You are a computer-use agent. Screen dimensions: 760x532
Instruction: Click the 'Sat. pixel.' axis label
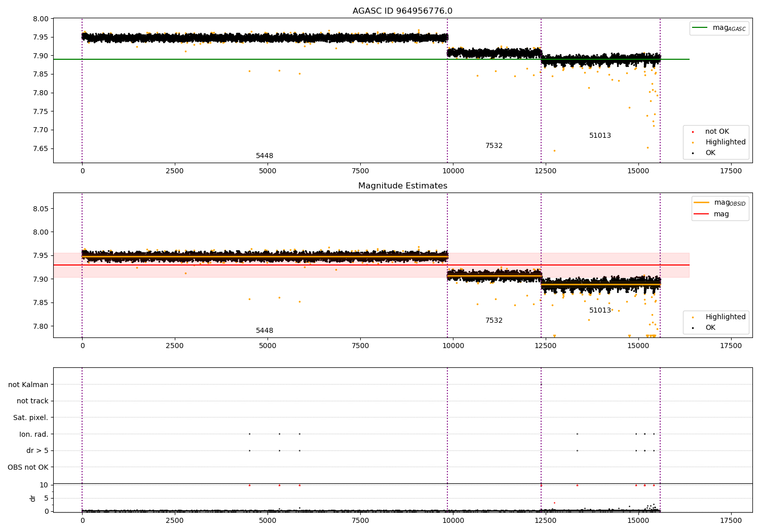click(x=30, y=417)
